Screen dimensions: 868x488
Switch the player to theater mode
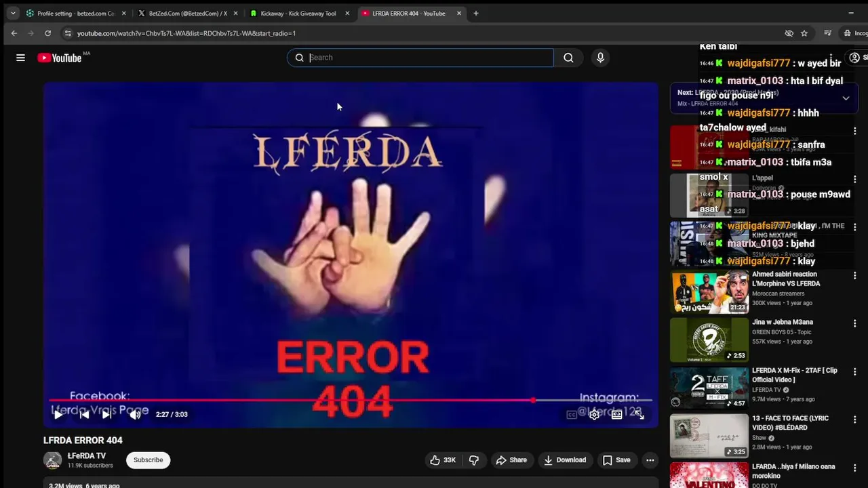coord(616,415)
